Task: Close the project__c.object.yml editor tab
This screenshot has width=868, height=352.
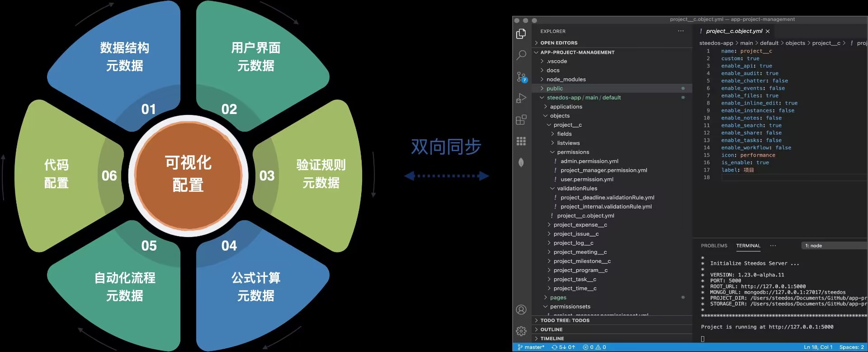Action: (768, 31)
